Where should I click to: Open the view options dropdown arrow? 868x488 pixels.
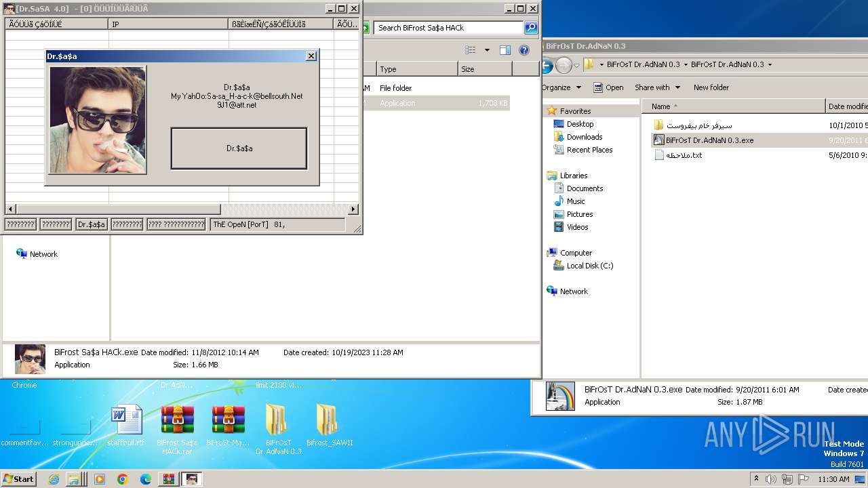(487, 50)
